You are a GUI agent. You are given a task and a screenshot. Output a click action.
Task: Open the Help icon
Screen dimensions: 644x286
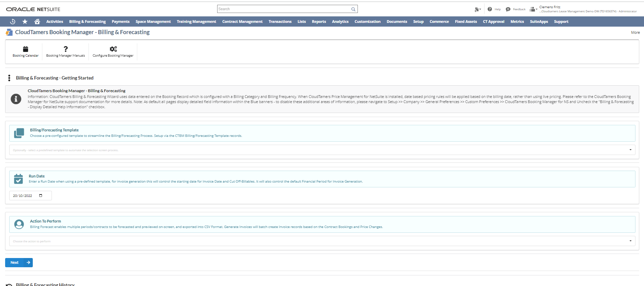click(x=490, y=9)
